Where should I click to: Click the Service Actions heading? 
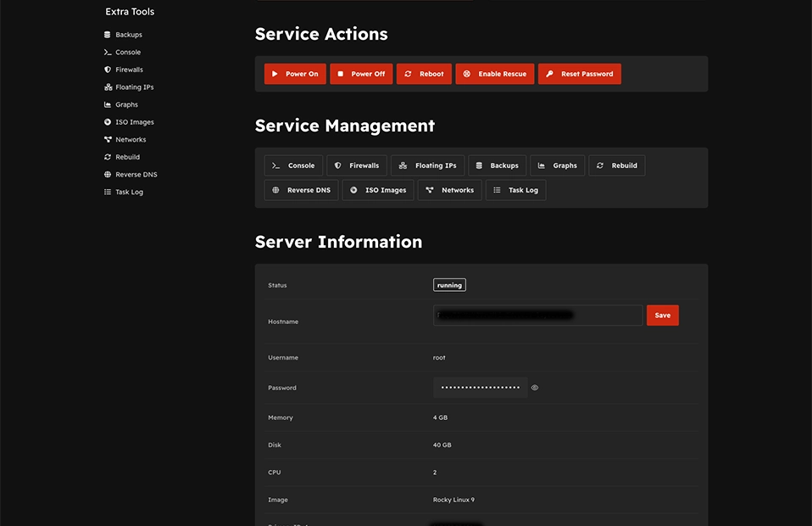(321, 34)
